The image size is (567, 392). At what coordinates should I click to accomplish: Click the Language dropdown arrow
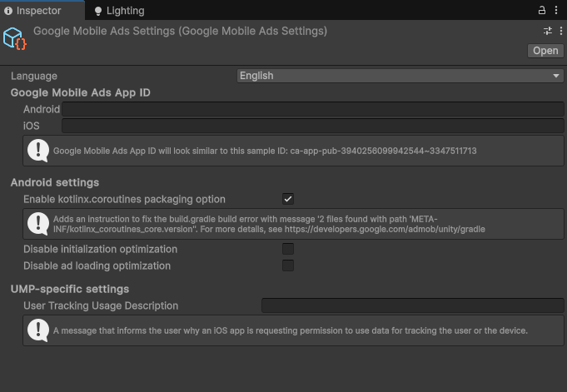(556, 76)
